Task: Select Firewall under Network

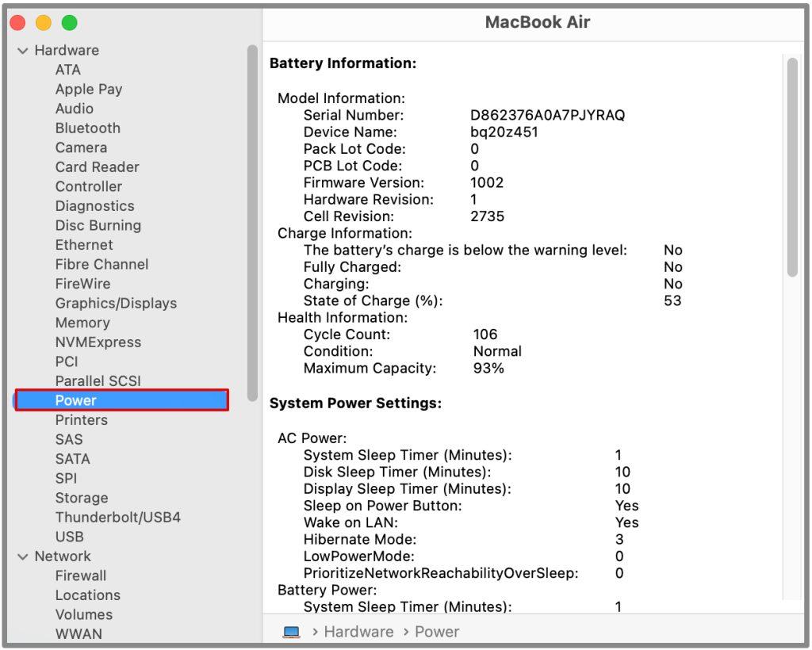Action: click(x=81, y=576)
